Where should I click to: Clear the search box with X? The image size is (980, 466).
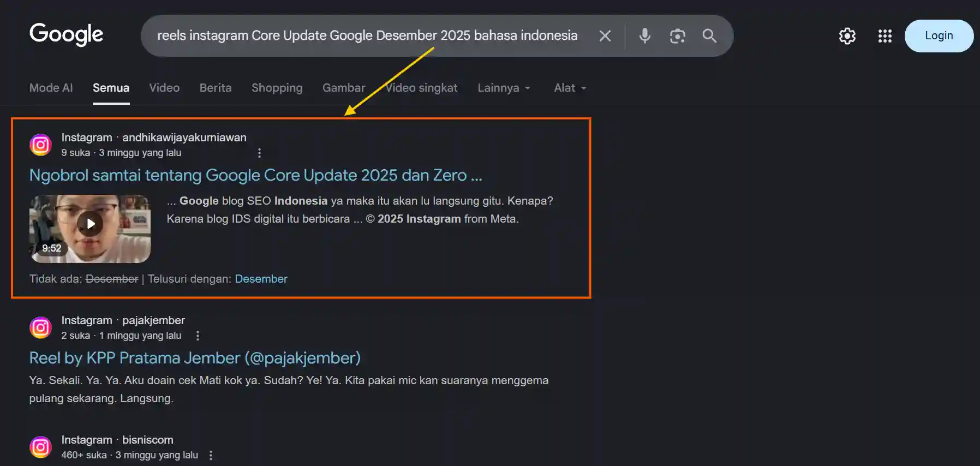coord(605,35)
